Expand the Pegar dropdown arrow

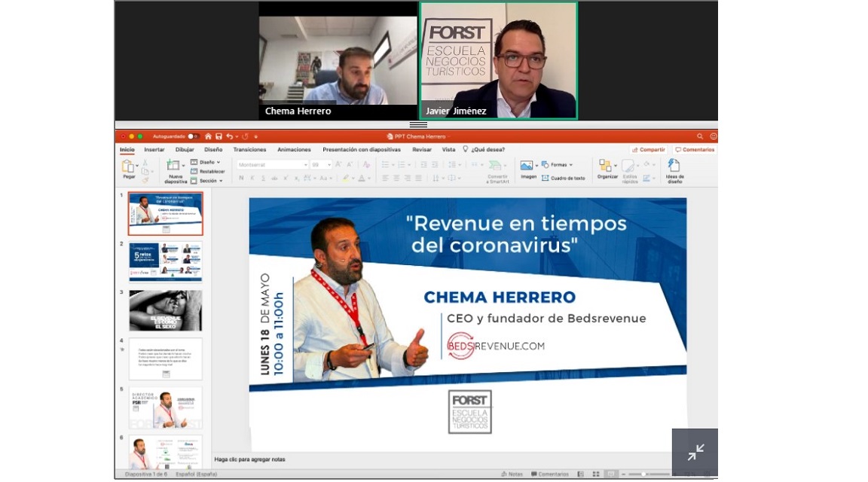[136, 166]
